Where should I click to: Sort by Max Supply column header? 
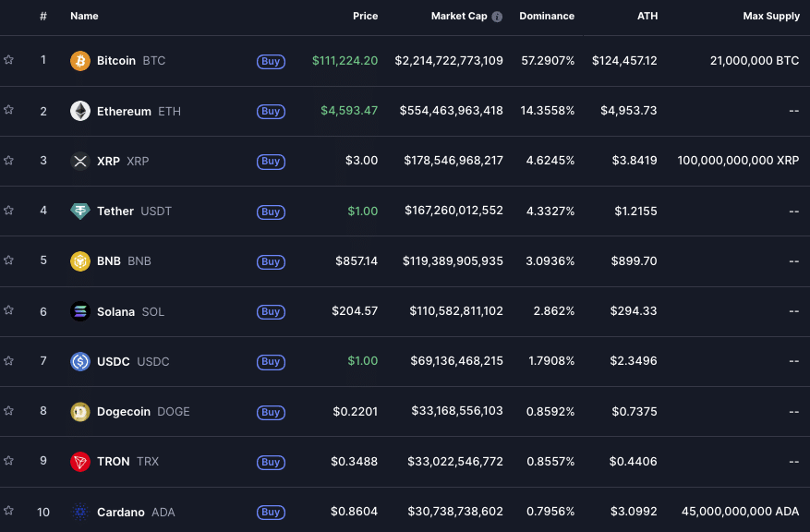click(771, 16)
